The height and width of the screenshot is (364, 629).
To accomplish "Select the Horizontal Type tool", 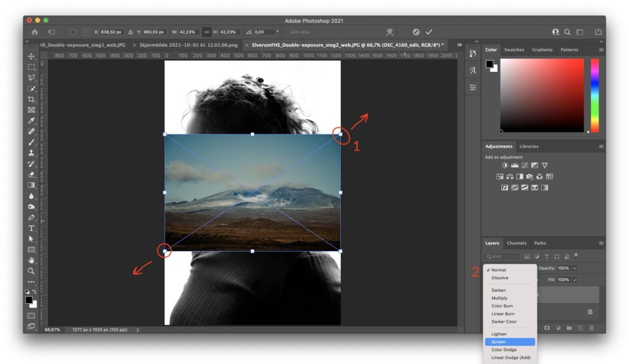I will click(31, 228).
